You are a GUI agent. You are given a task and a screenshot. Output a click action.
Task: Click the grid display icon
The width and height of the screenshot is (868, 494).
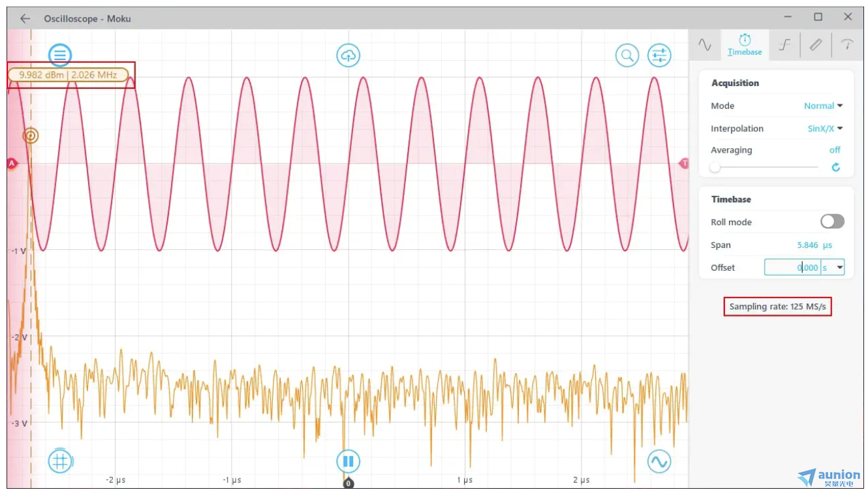point(60,461)
